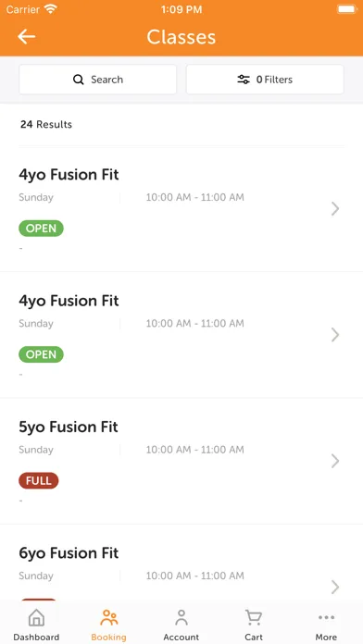The width and height of the screenshot is (363, 644).
Task: Select the 24 Results label
Action: 46,124
